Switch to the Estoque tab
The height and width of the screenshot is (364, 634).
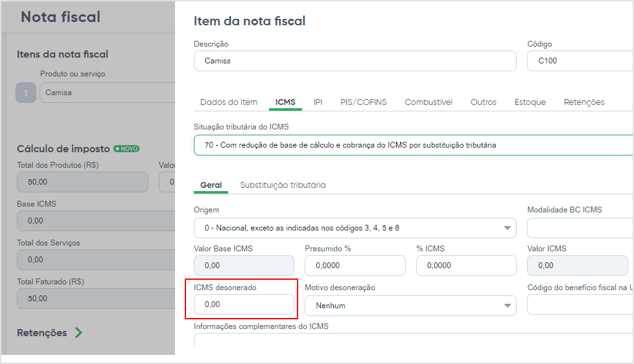point(530,102)
